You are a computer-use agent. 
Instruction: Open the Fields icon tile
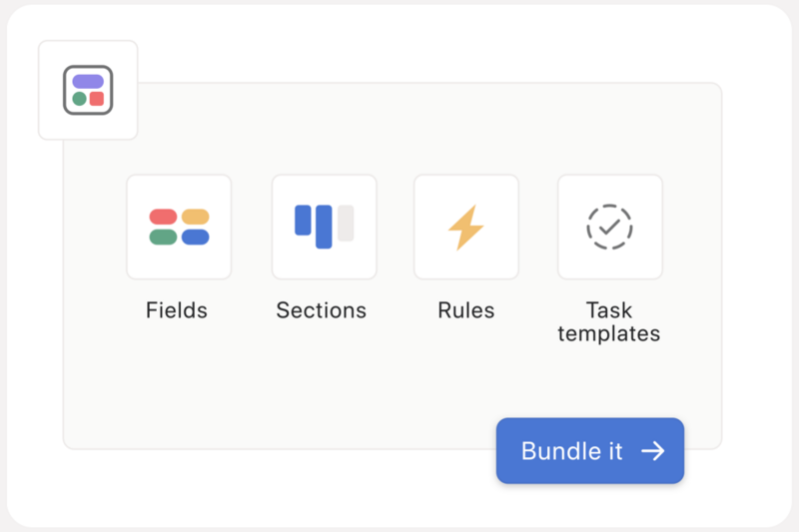[179, 227]
